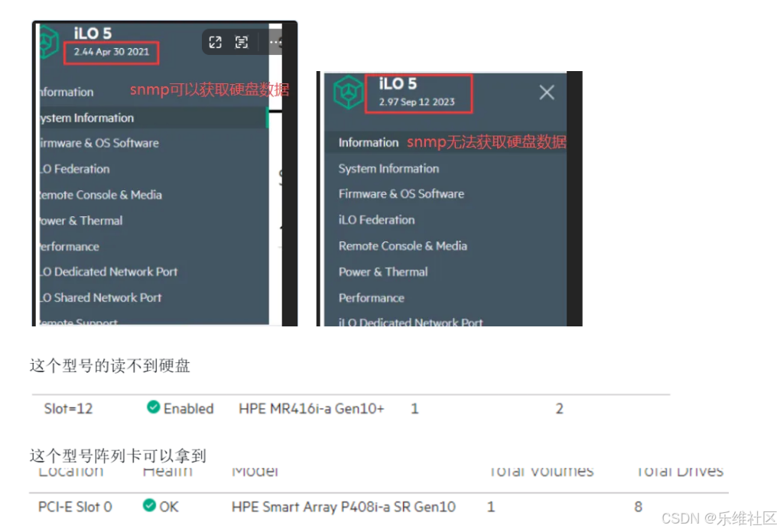Open iLO Dedicated Network Port in iLO 2.44 menu
Image resolution: width=780 pixels, height=532 pixels.
[x=109, y=272]
